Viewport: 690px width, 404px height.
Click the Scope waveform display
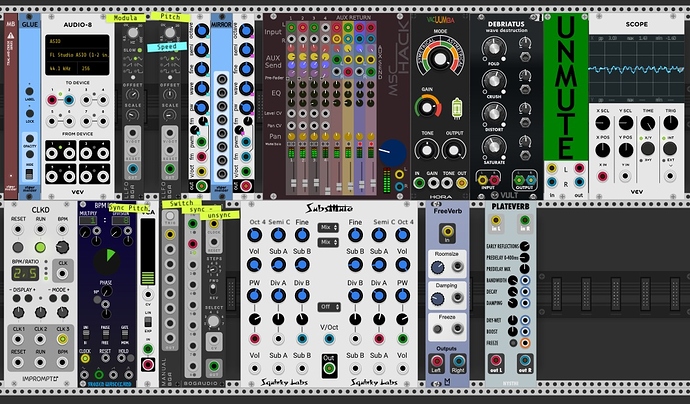pyautogui.click(x=636, y=69)
